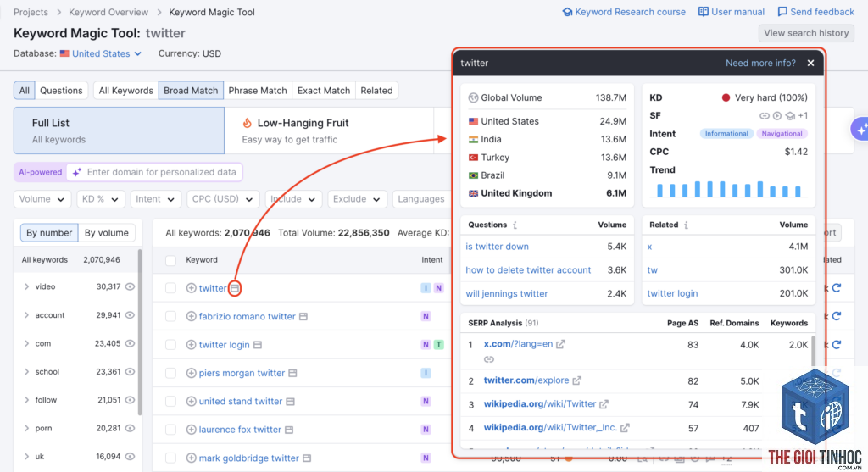868x472 pixels.
Task: Tick checkbox for twitter login row
Action: (x=170, y=345)
